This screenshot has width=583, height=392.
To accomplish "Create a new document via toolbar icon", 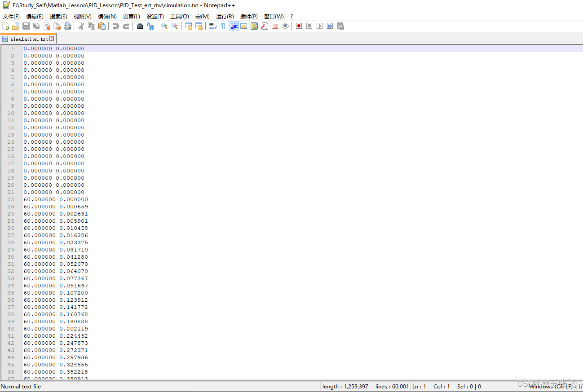I will [5, 26].
